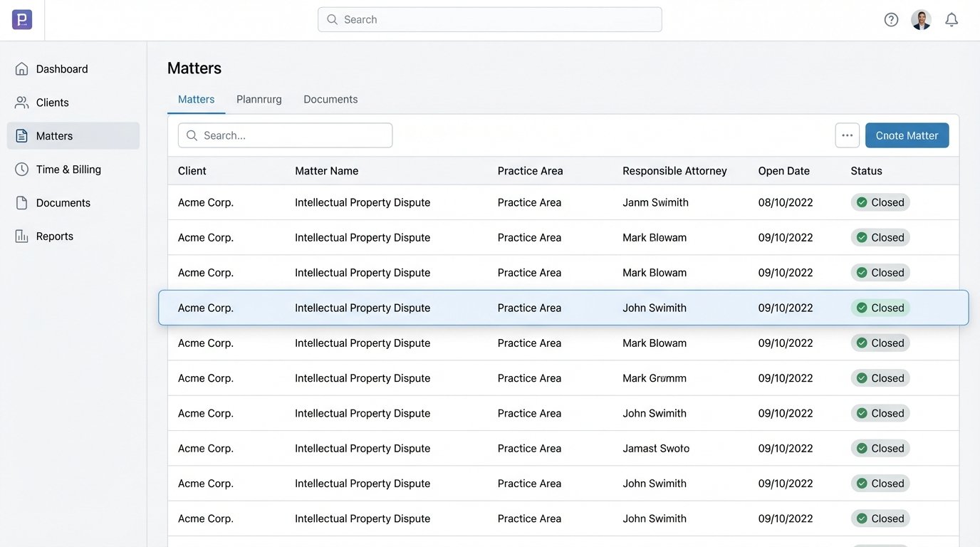Open the three-dots more options menu
The height and width of the screenshot is (547, 980).
pos(847,135)
